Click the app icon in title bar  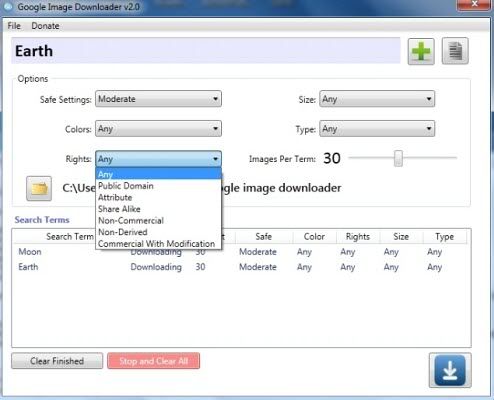pos(8,7)
